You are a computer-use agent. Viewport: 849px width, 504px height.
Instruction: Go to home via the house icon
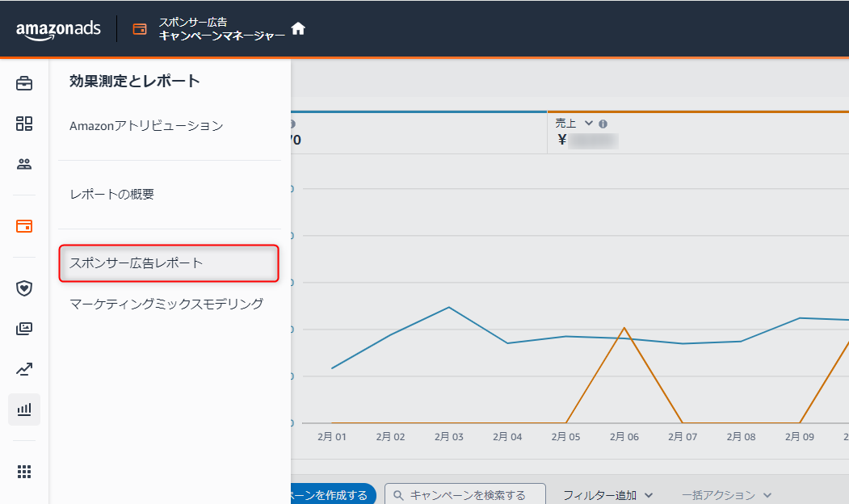click(298, 28)
